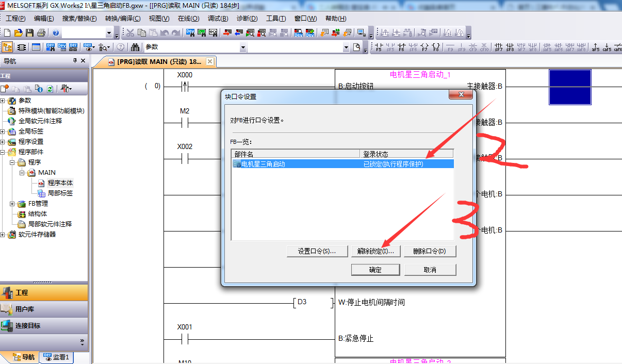
Task: Expand the 参数 tree node
Action: [x=4, y=101]
